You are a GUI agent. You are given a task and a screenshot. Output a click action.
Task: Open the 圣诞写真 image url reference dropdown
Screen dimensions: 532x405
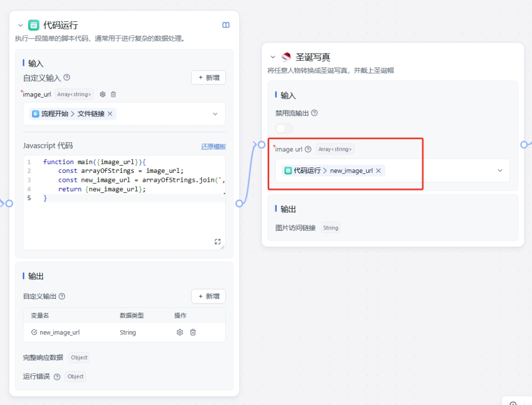point(500,170)
